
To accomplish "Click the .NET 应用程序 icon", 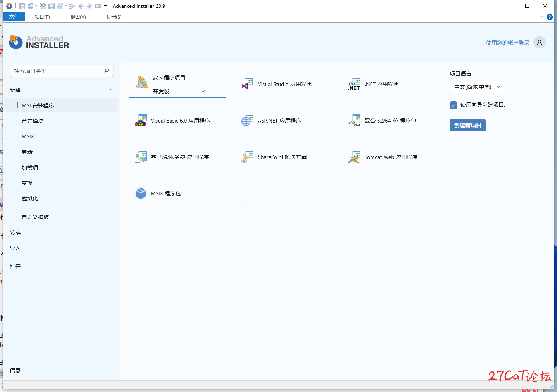I will (354, 84).
